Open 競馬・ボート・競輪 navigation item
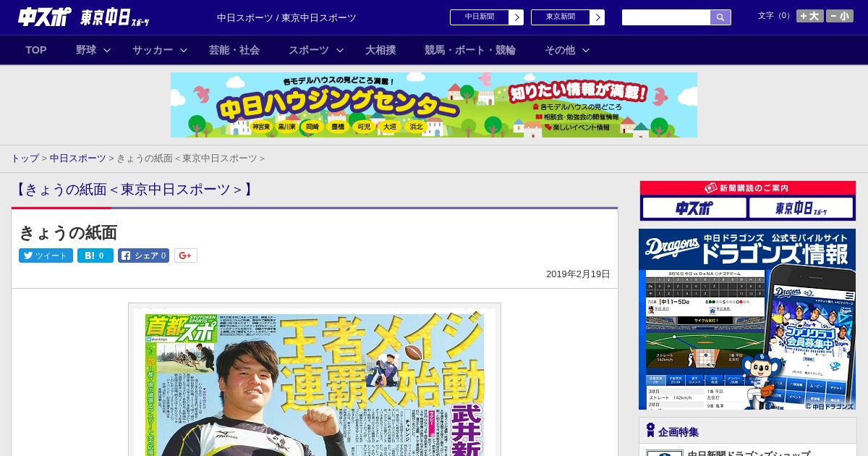 470,50
